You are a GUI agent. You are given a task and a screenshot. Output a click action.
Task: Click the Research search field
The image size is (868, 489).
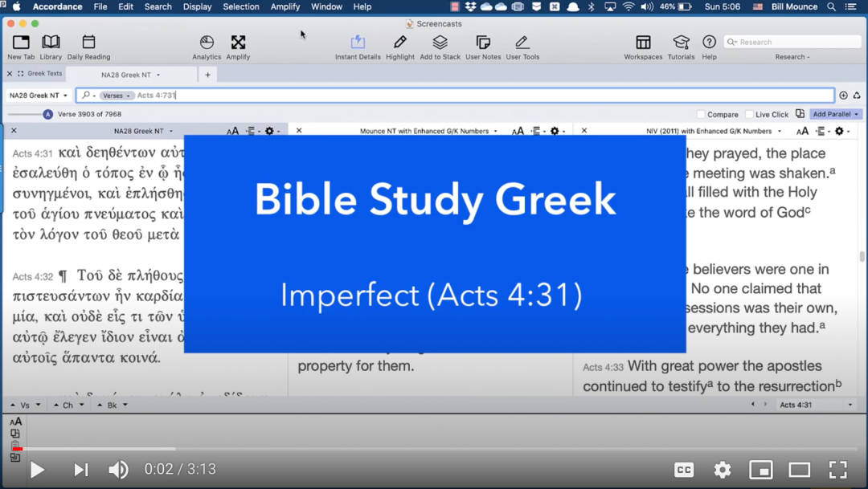tap(796, 42)
